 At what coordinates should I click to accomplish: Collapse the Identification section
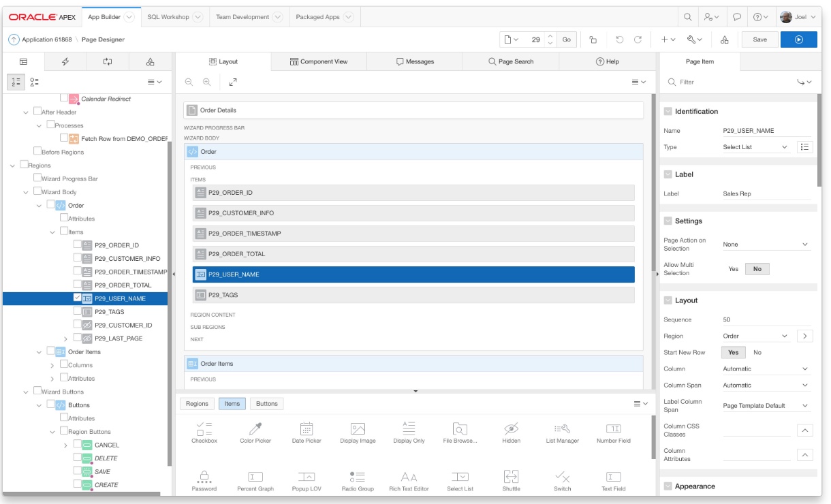(668, 112)
